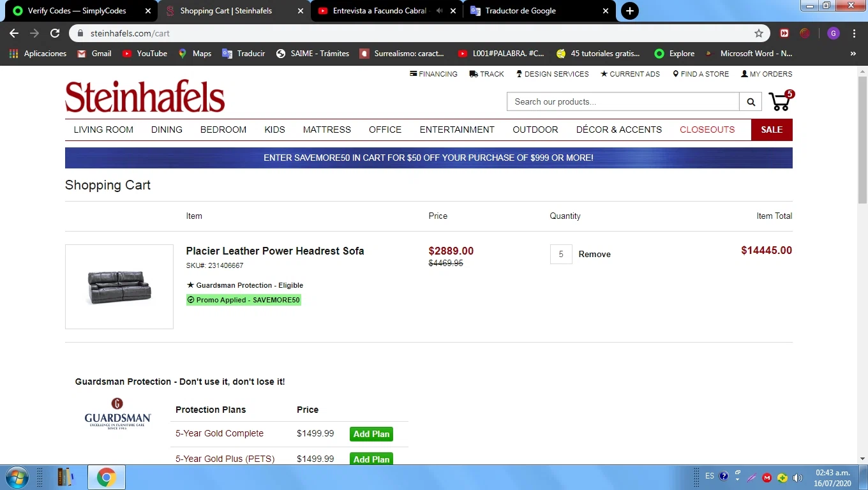Screen dimensions: 868x490
Task: Open the MATTRESS menu
Action: tap(327, 130)
